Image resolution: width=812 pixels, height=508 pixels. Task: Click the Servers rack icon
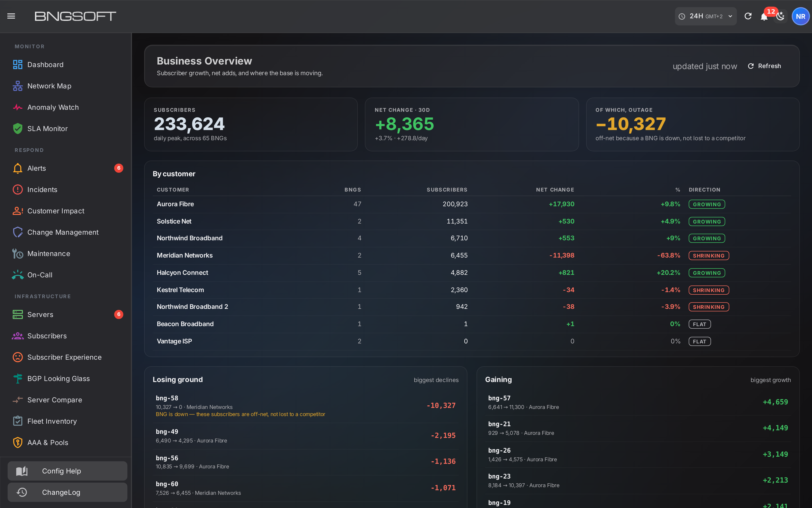(x=18, y=314)
